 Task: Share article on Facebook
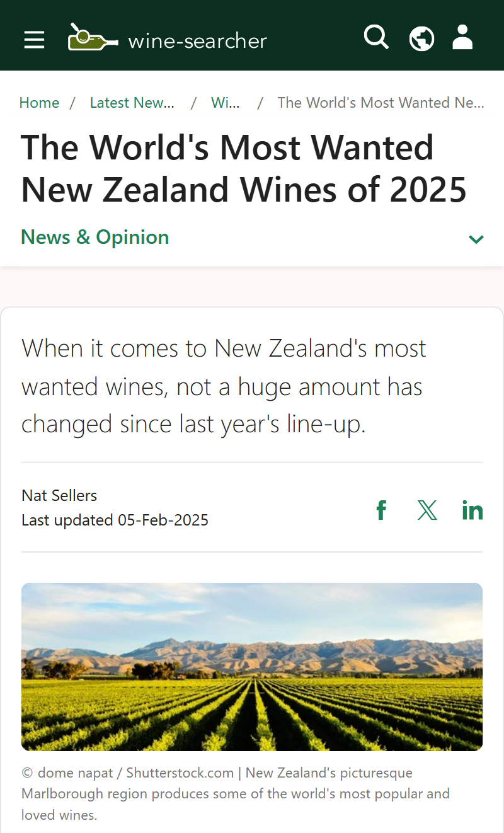point(381,510)
